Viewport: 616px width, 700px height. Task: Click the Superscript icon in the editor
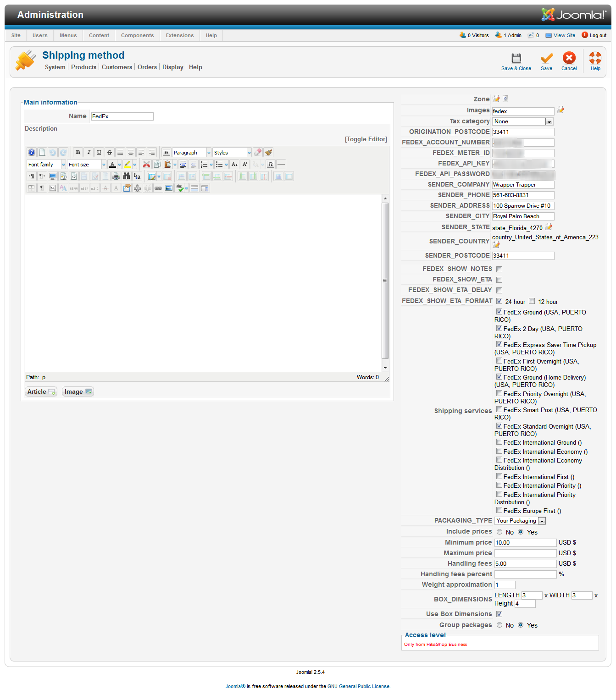pos(245,164)
